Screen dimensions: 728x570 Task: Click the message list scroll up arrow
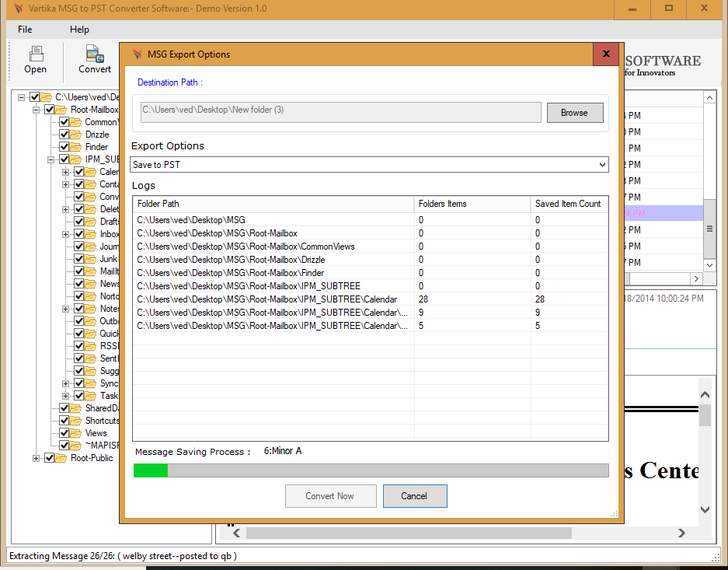tap(709, 97)
